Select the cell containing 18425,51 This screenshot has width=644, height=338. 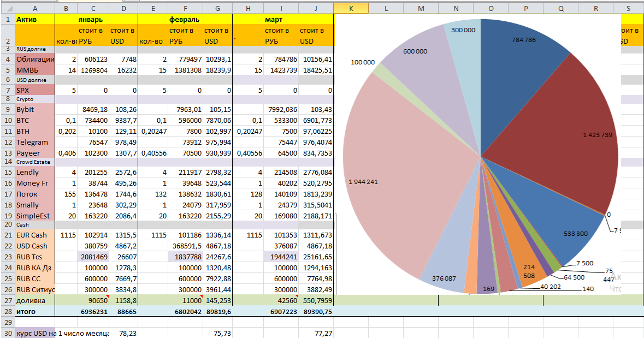(316, 70)
